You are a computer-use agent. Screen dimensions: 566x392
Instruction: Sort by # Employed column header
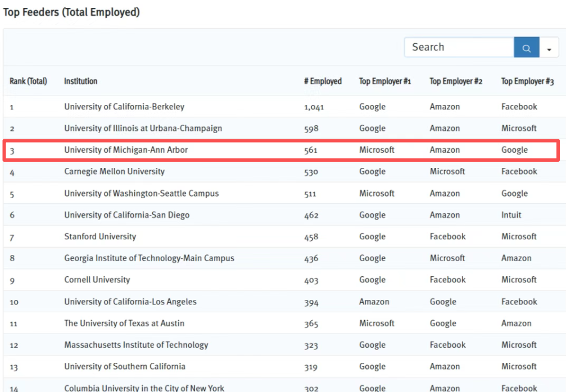tap(323, 81)
